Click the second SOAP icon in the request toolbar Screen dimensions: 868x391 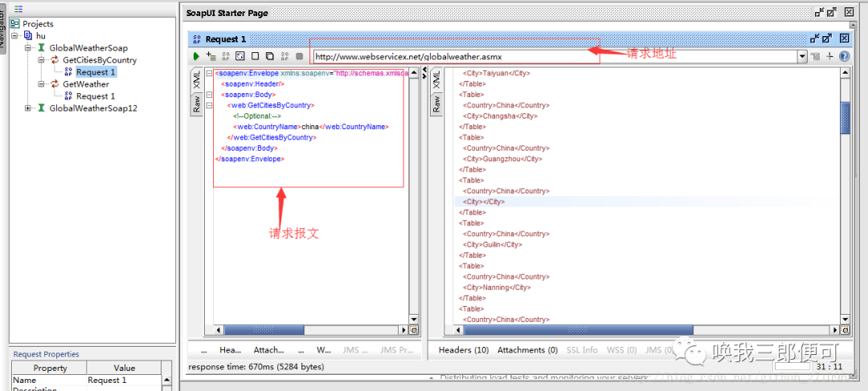tap(285, 56)
